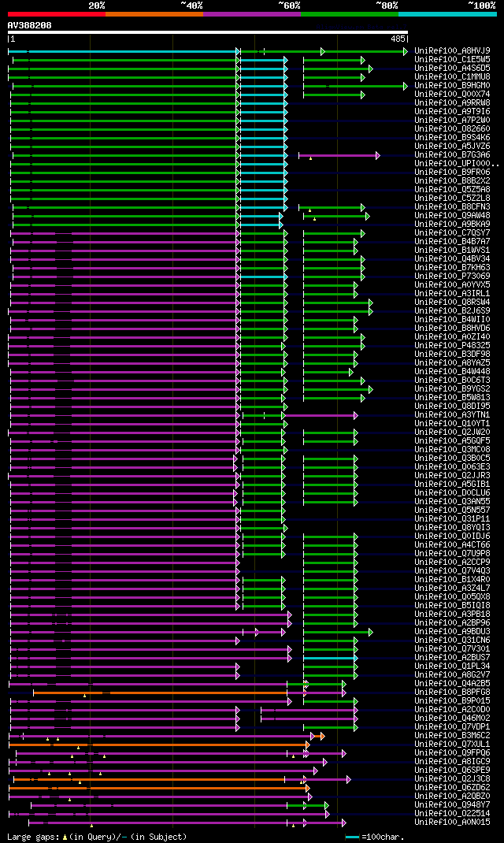The height and width of the screenshot is (843, 504).
Task: Click the red 20% identity legend segment
Action: (x=57, y=14)
